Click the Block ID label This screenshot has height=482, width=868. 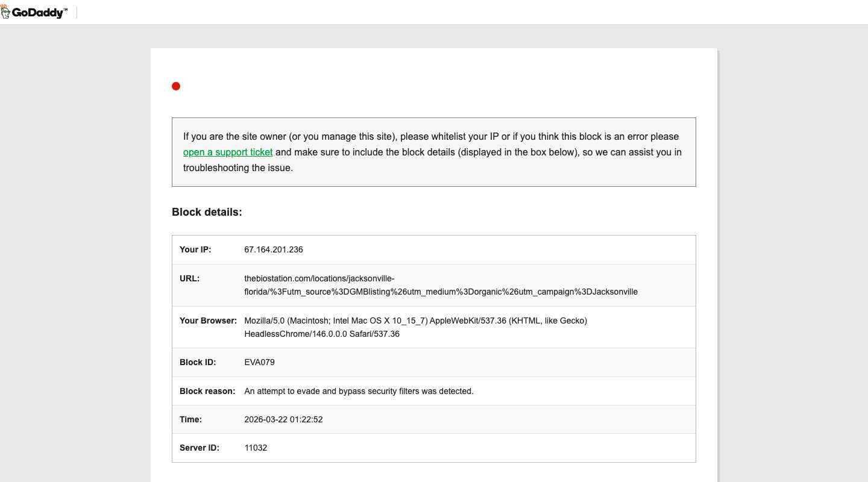[198, 362]
